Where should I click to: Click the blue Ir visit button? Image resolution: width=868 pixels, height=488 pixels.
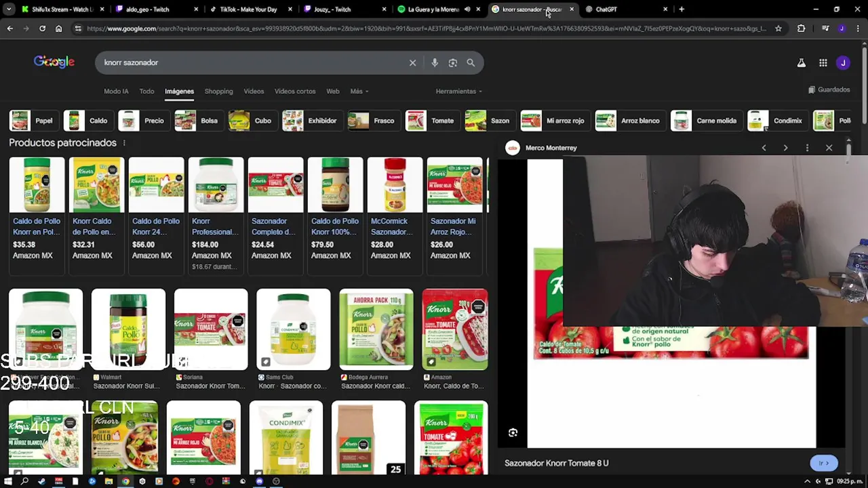(x=824, y=463)
